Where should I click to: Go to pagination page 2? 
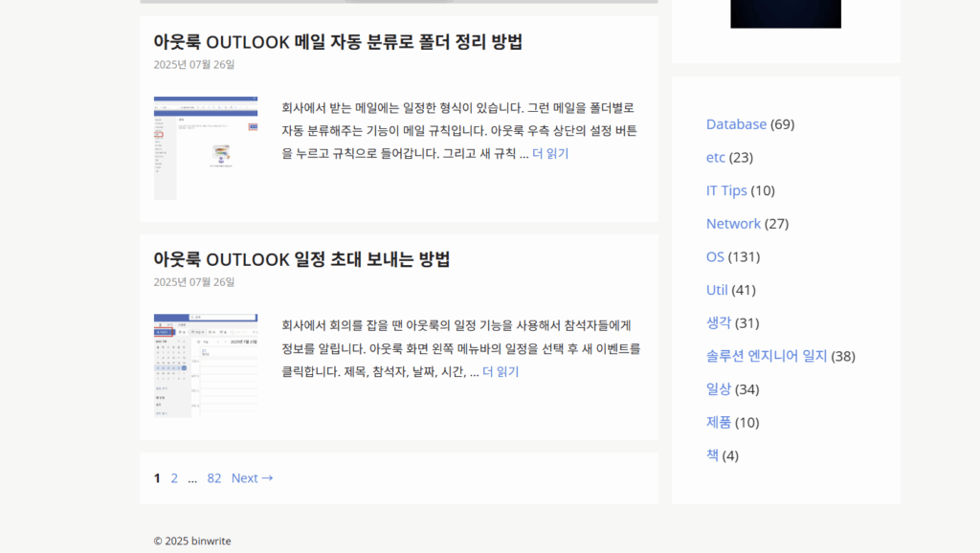(x=174, y=477)
